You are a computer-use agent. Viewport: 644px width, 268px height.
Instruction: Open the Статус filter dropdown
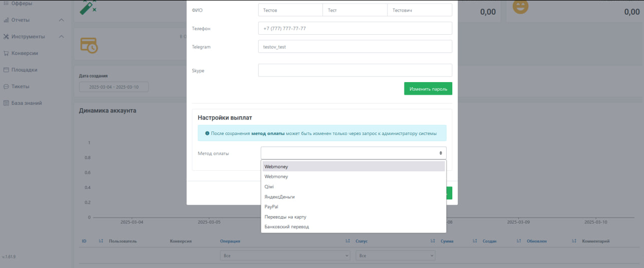395,256
